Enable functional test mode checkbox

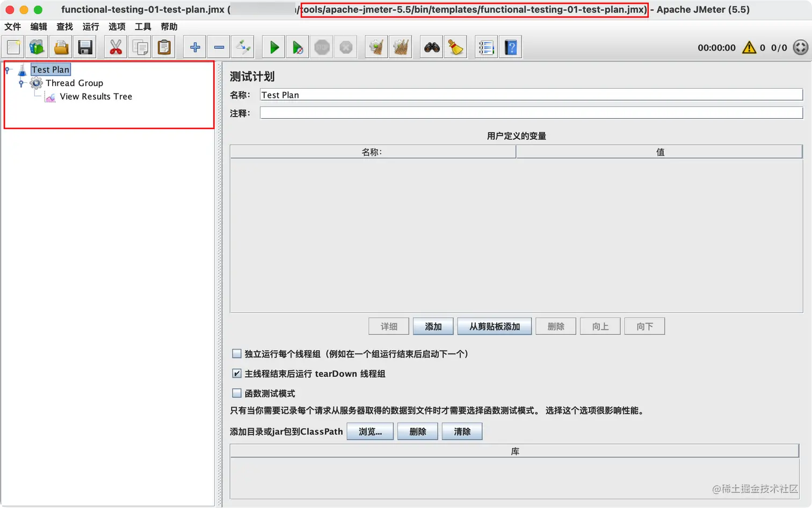point(236,393)
